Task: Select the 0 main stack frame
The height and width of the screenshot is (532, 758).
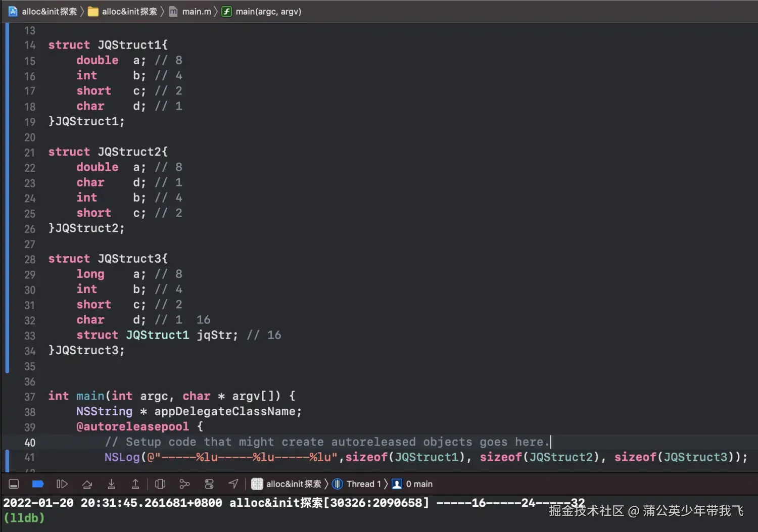Action: [412, 484]
